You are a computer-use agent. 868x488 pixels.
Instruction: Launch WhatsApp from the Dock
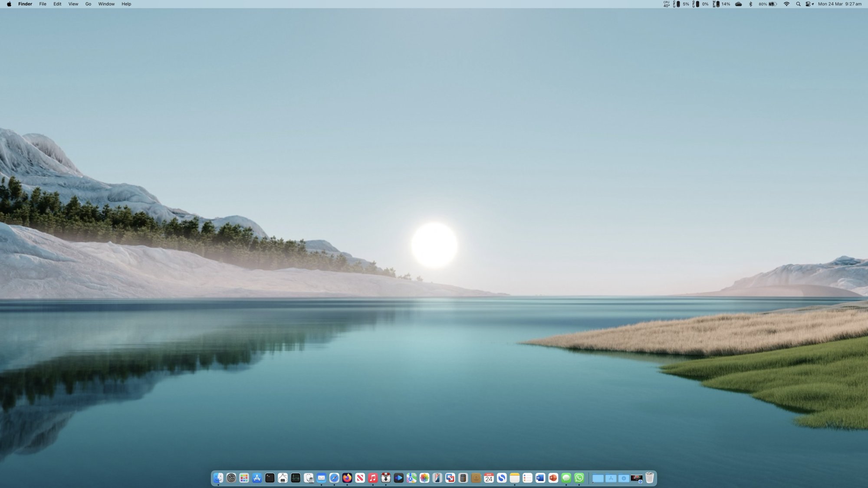(579, 478)
